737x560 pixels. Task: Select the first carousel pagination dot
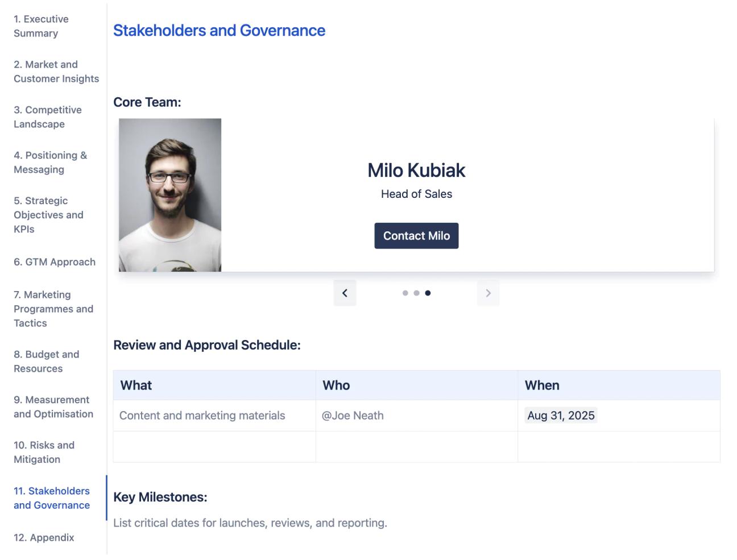[x=405, y=293]
